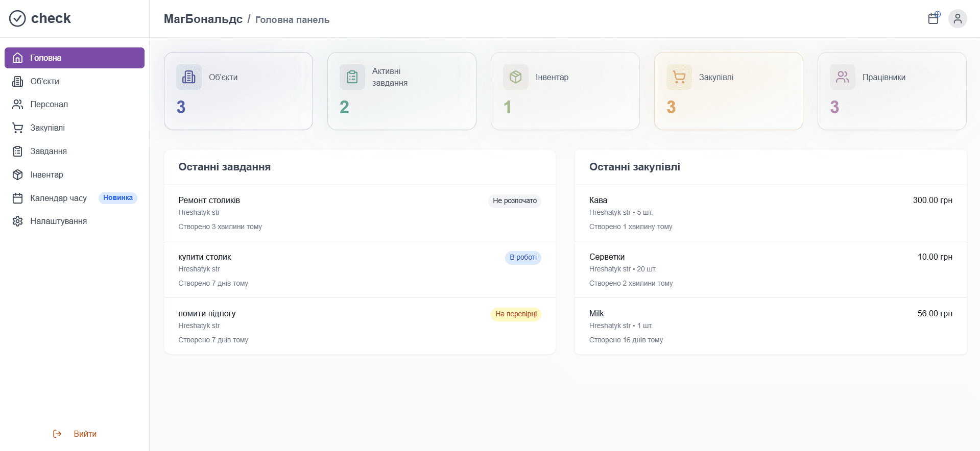The width and height of the screenshot is (980, 451).
Task: Click the clipboard icon beside Завдання
Action: 18,151
